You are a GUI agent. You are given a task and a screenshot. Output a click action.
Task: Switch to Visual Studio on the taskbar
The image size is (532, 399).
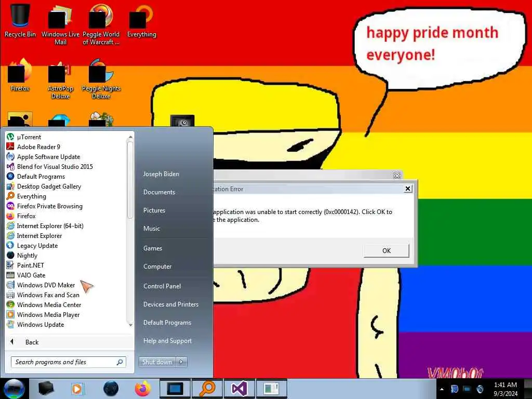(x=239, y=389)
